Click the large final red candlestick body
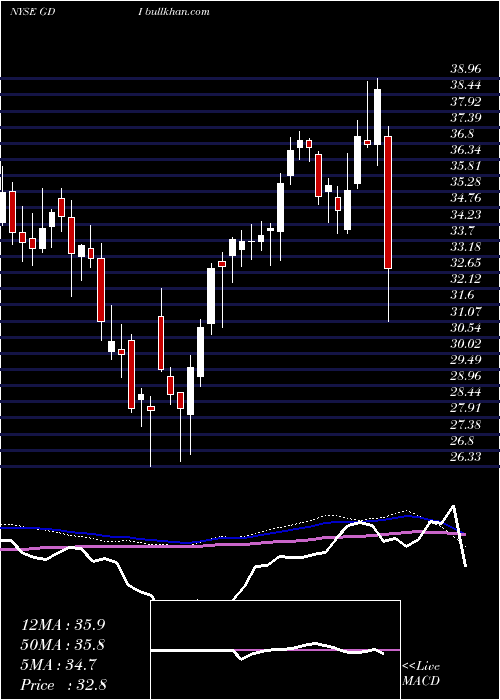Viewport: 500px width, 700px height. click(388, 203)
